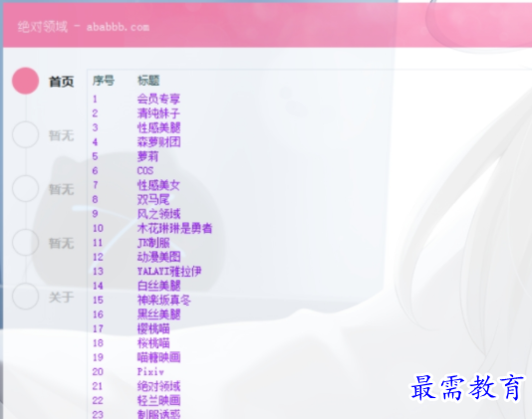Open the 关于 sidebar entry
532x419 pixels.
[x=61, y=298]
